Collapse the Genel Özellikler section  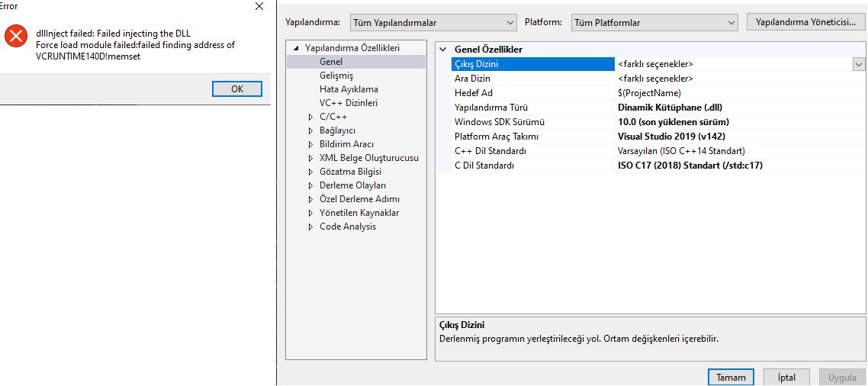(442, 50)
